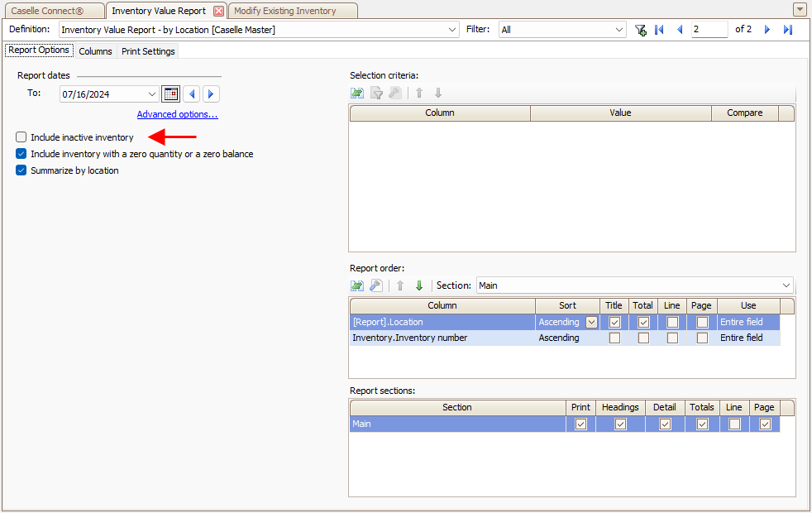The height and width of the screenshot is (513, 812).
Task: Click the previous-date arrow next to the calendar
Action: (x=192, y=93)
